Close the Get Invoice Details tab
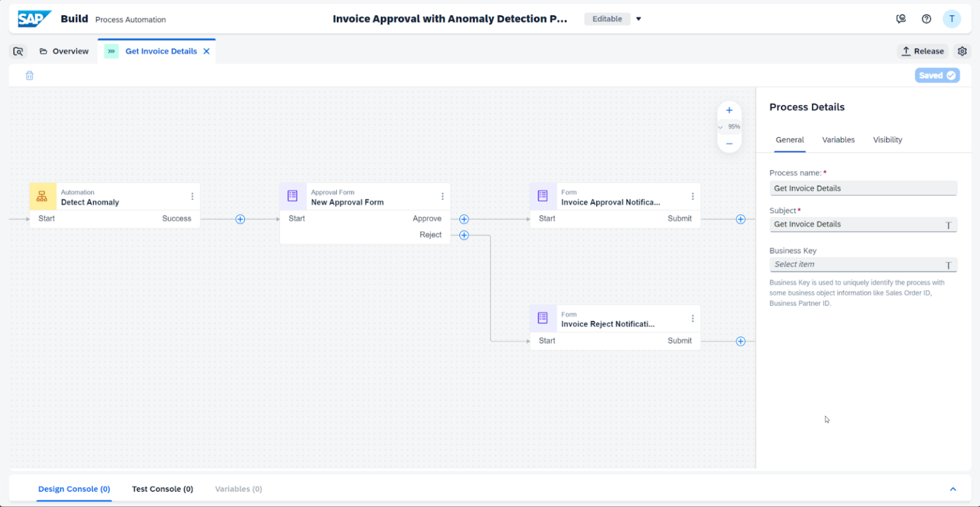This screenshot has height=507, width=980. pyautogui.click(x=206, y=51)
